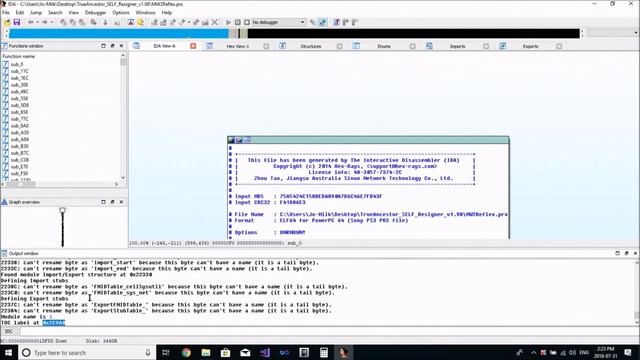Image resolution: width=640 pixels, height=360 pixels.
Task: Float the Functions window panel
Action: (x=112, y=46)
